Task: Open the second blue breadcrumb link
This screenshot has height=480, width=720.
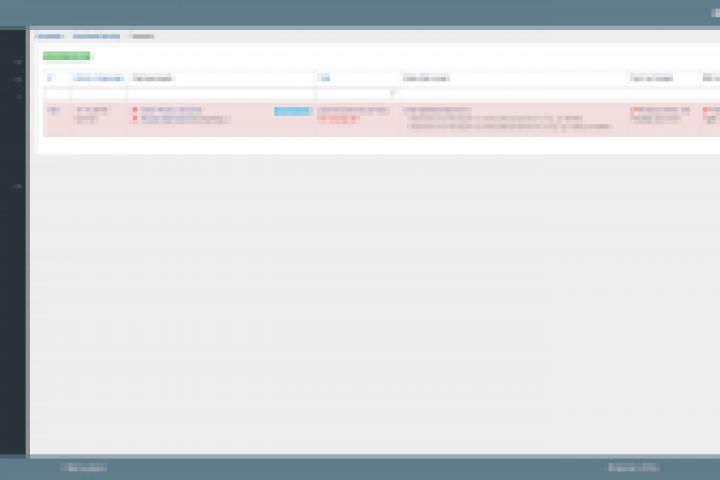Action: [x=96, y=36]
